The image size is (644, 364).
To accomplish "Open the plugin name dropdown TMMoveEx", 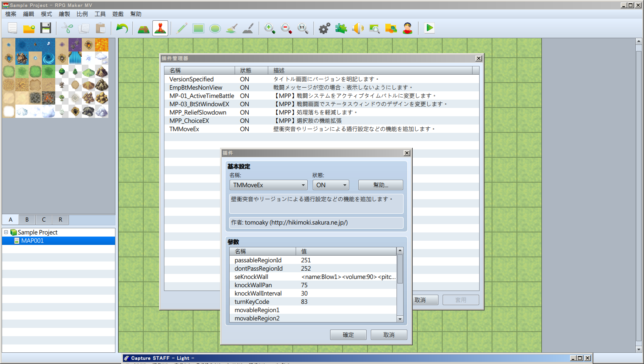I will click(x=269, y=185).
